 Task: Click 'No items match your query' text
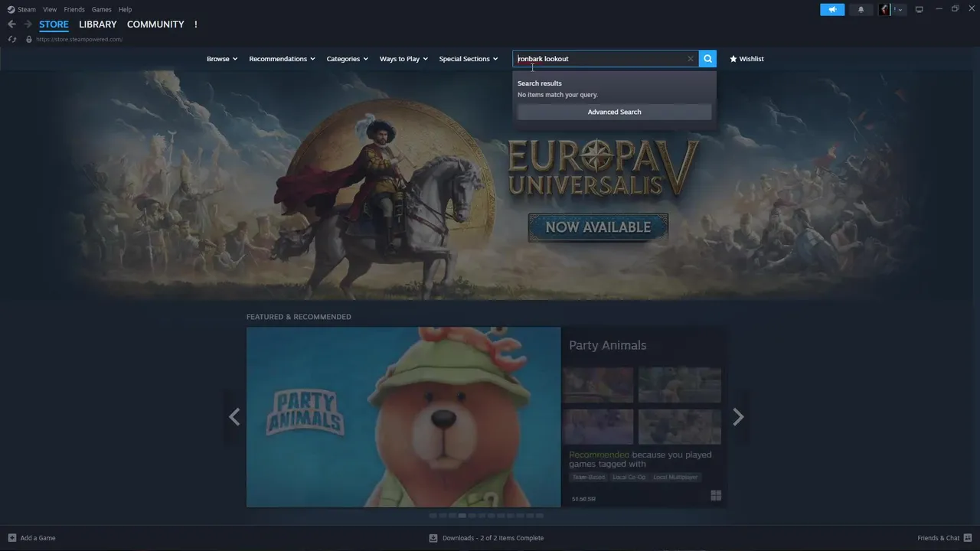coord(557,95)
